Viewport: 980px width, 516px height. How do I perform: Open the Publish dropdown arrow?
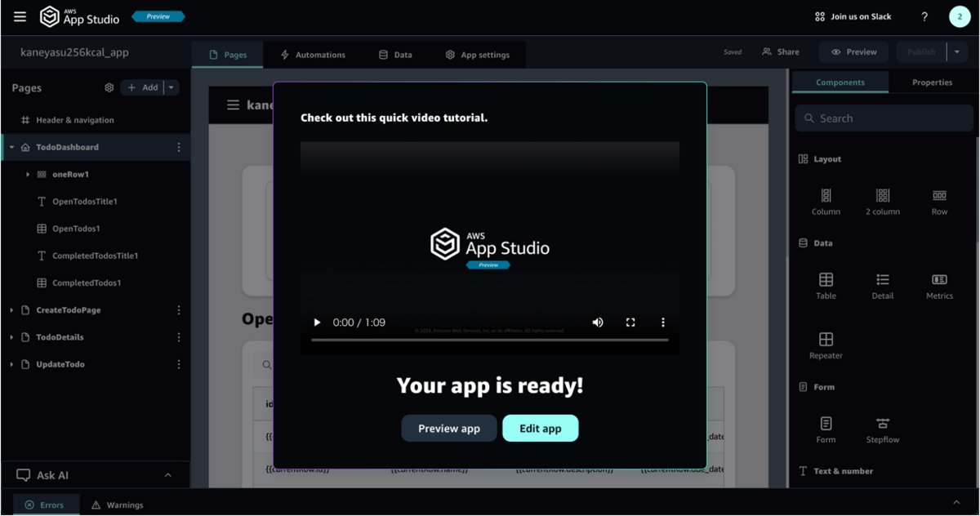point(957,51)
